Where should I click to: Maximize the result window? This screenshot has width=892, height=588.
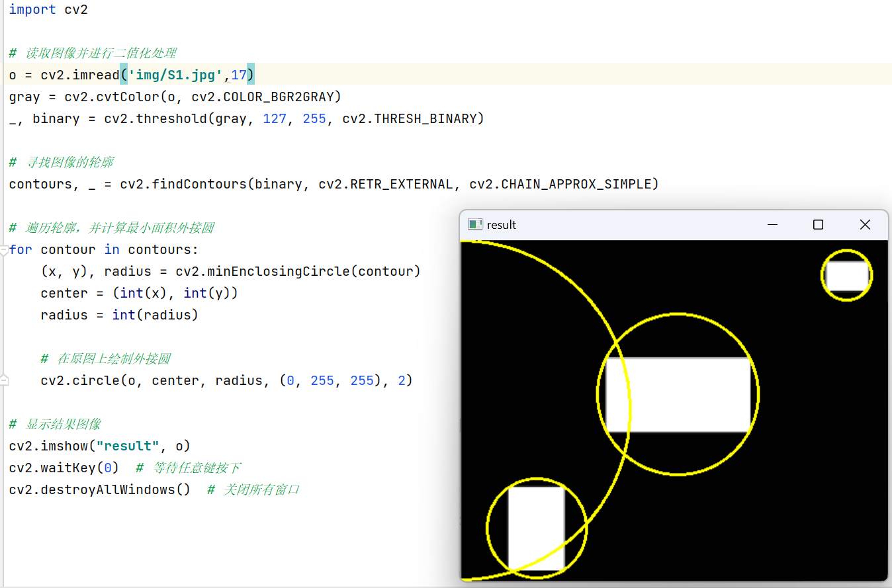(x=818, y=225)
